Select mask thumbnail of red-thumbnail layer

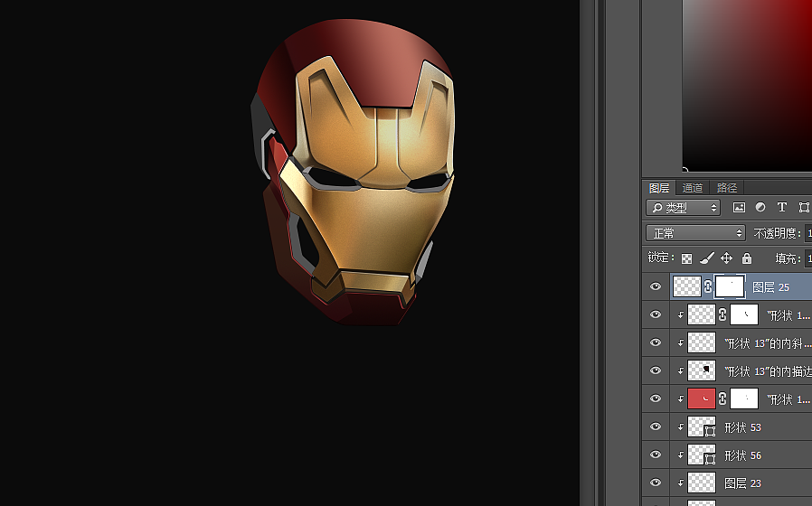point(744,398)
